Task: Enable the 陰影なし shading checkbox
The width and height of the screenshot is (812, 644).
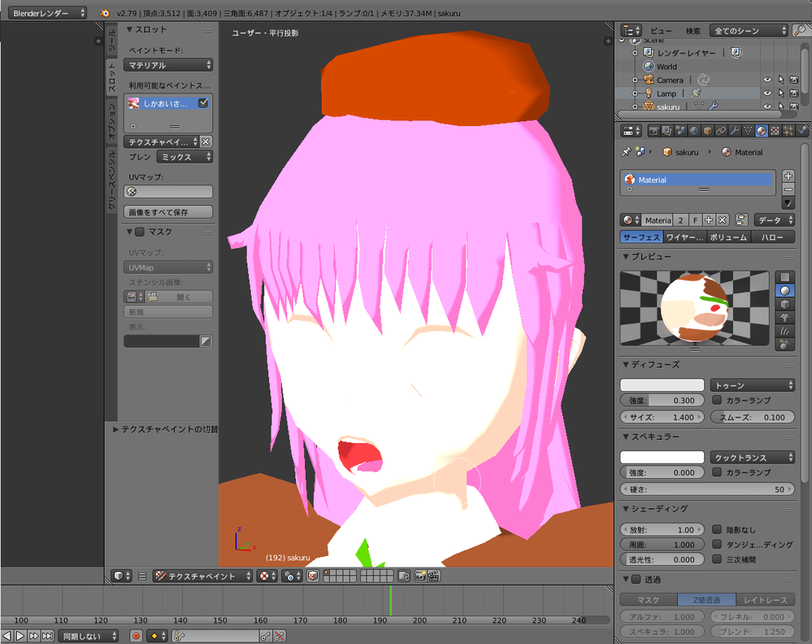Action: pos(717,529)
